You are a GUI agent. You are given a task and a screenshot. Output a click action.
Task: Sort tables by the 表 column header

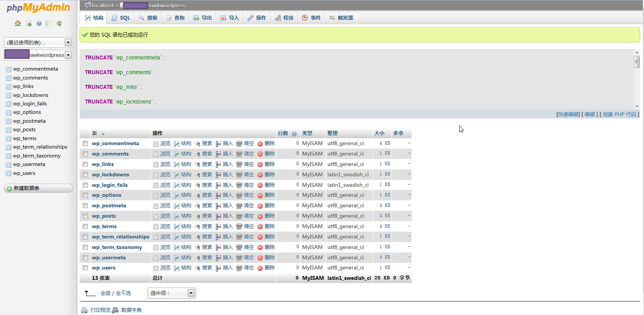pyautogui.click(x=95, y=133)
